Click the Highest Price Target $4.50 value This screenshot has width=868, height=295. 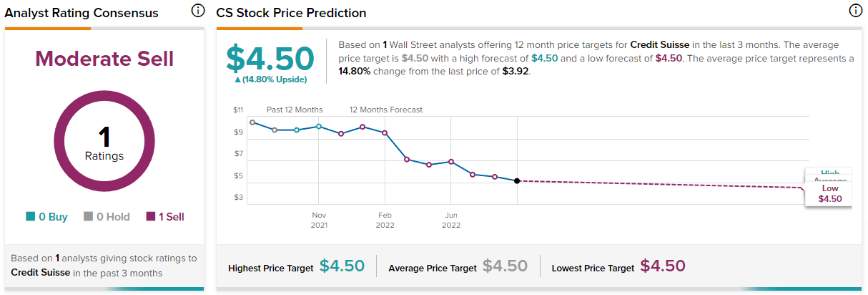click(342, 266)
